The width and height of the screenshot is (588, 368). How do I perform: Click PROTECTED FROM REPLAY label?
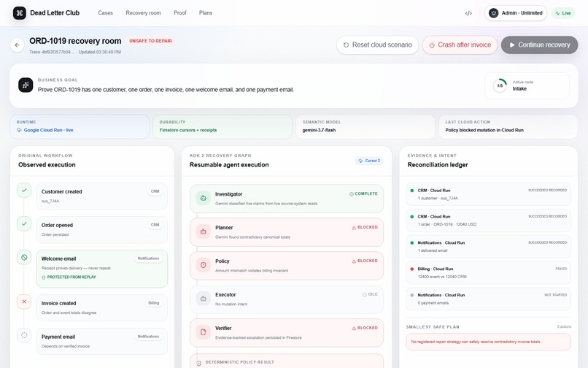click(x=69, y=277)
